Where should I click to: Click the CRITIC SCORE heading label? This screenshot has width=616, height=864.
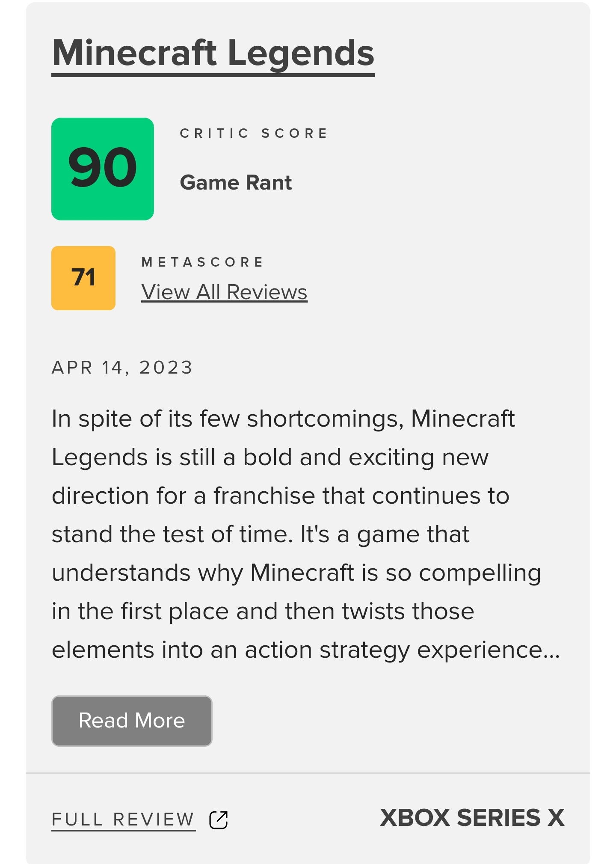254,134
